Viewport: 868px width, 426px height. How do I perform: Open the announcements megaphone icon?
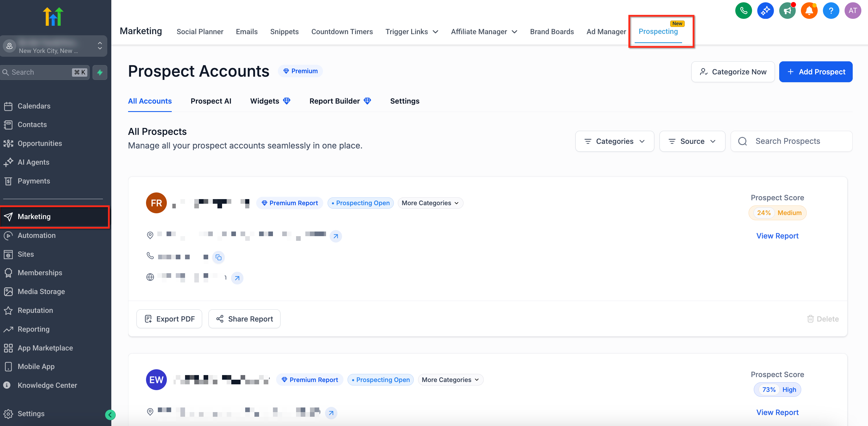tap(787, 11)
